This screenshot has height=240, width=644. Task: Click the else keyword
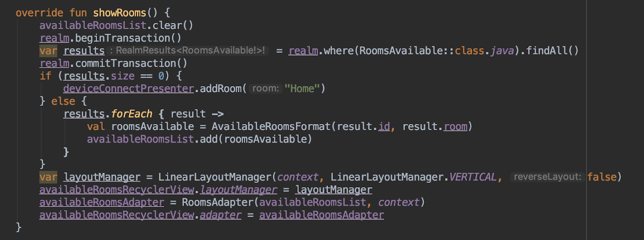coord(63,101)
